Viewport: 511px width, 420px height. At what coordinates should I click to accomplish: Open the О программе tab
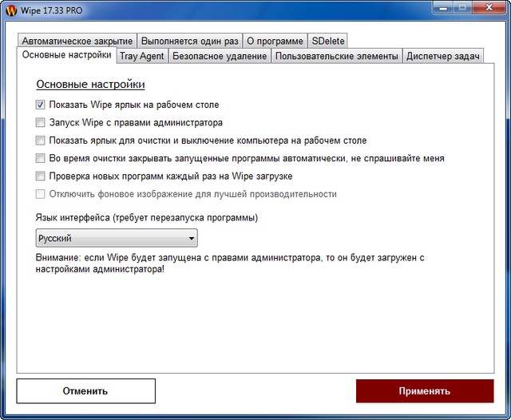[275, 41]
